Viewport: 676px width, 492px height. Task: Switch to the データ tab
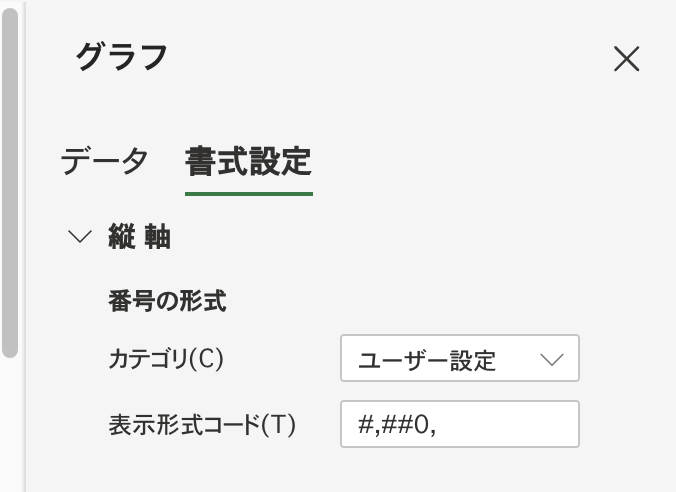click(104, 160)
